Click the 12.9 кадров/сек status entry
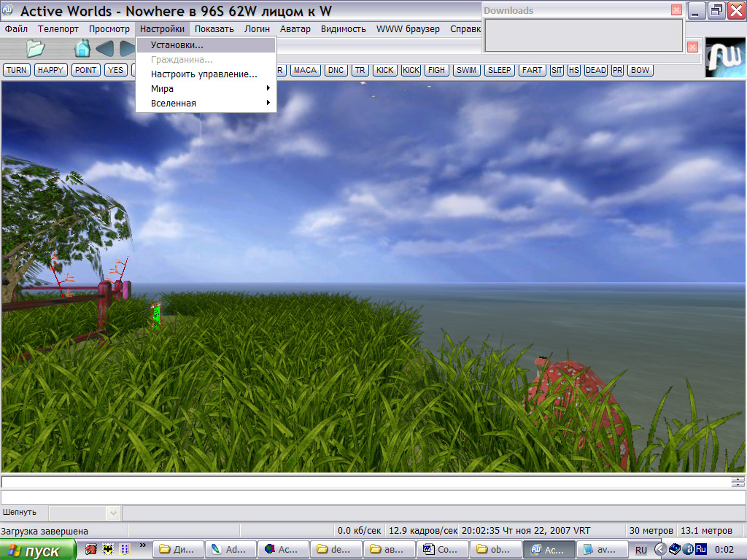The height and width of the screenshot is (560, 747). click(x=422, y=531)
